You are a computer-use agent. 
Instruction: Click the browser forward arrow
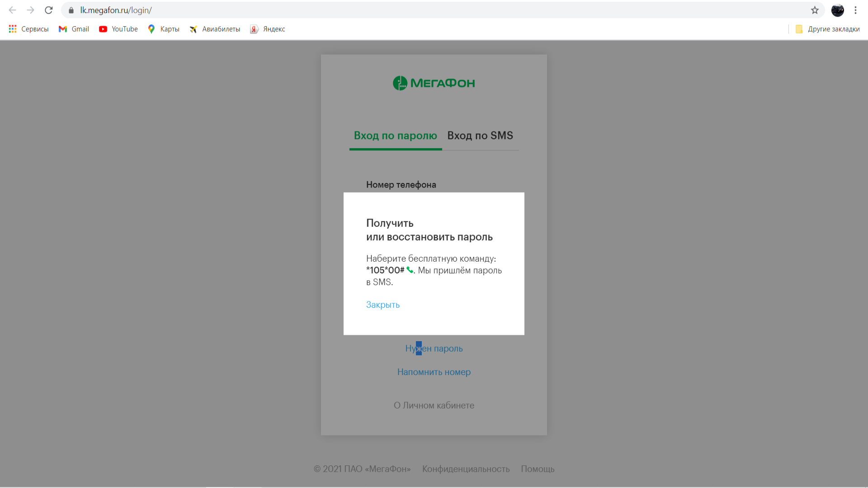point(30,10)
